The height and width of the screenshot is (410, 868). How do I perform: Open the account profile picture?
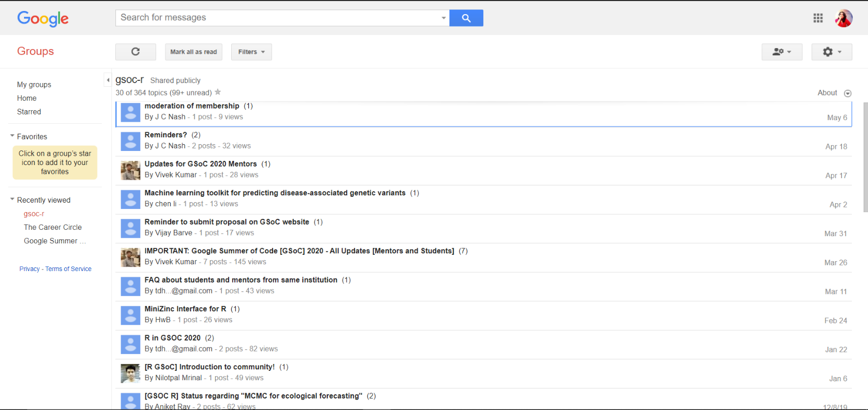pyautogui.click(x=843, y=18)
